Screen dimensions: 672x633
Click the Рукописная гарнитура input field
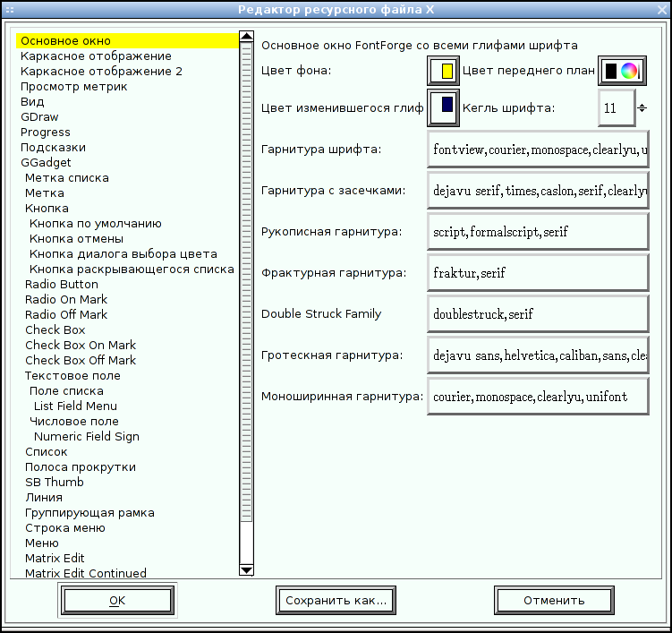click(538, 232)
